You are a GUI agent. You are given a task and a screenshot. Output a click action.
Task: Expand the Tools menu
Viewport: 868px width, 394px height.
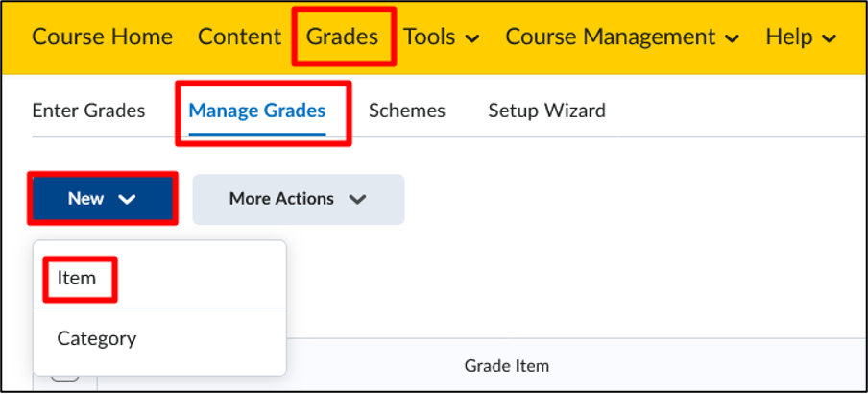(441, 37)
